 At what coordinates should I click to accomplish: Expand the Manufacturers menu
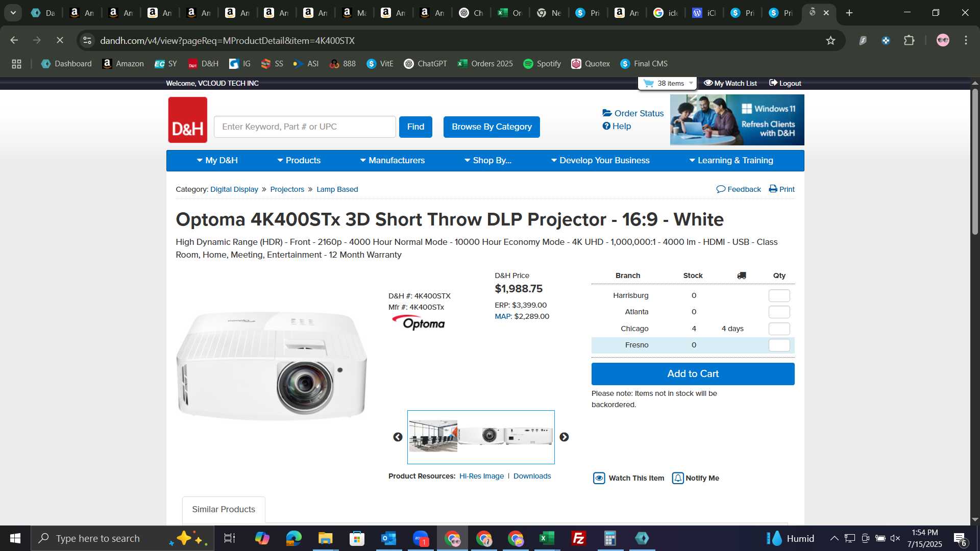click(x=392, y=160)
